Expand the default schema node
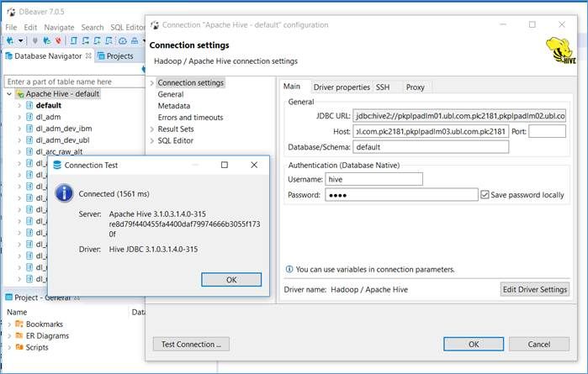Image resolution: width=588 pixels, height=374 pixels. click(19, 106)
